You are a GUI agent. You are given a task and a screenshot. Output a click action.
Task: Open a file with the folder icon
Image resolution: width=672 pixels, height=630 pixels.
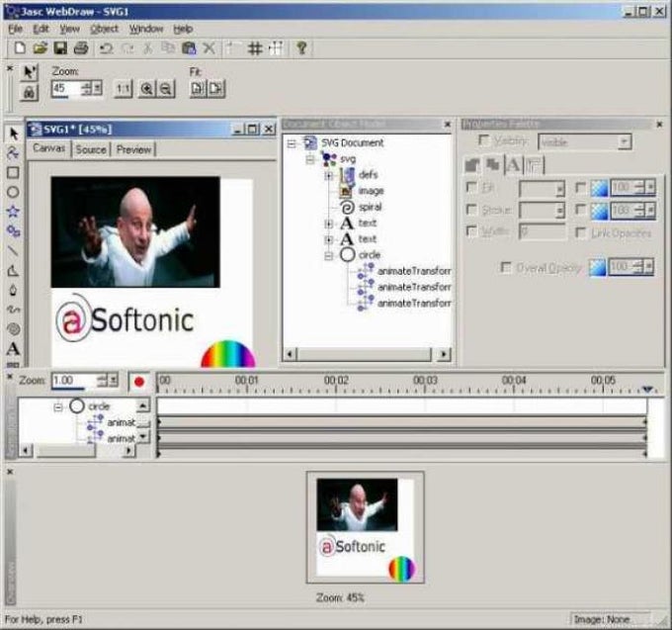(40, 48)
